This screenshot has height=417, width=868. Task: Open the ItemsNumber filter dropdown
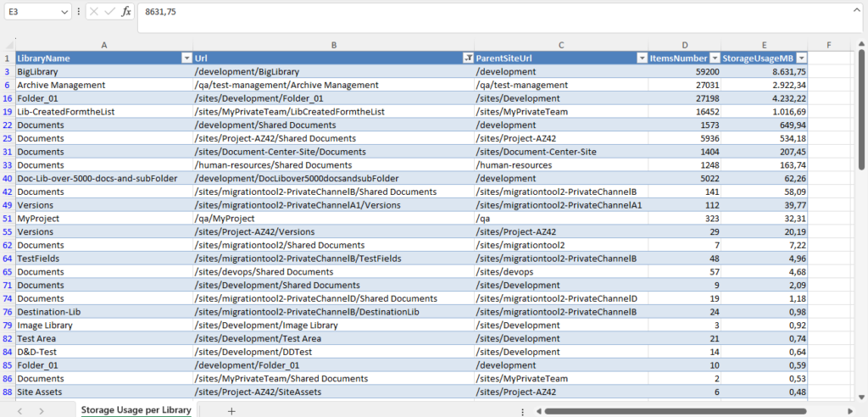point(715,58)
